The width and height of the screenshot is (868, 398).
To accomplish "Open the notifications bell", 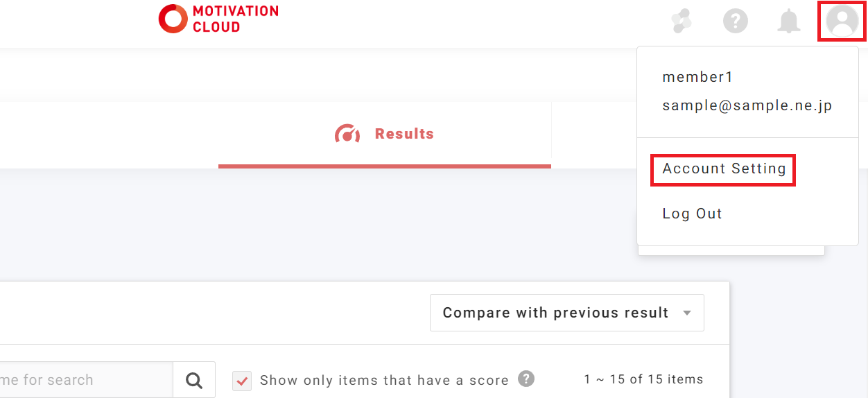I will point(789,21).
